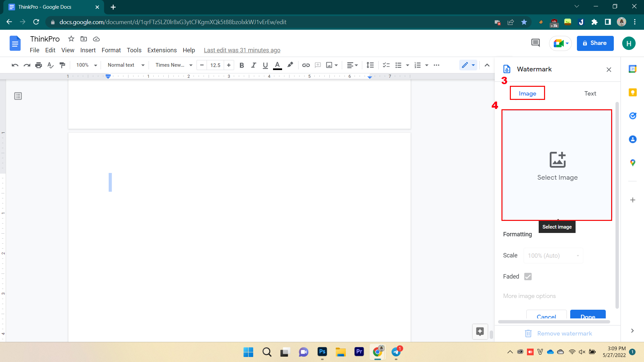
Task: Click Cancel to dismiss watermark panel
Action: [546, 317]
